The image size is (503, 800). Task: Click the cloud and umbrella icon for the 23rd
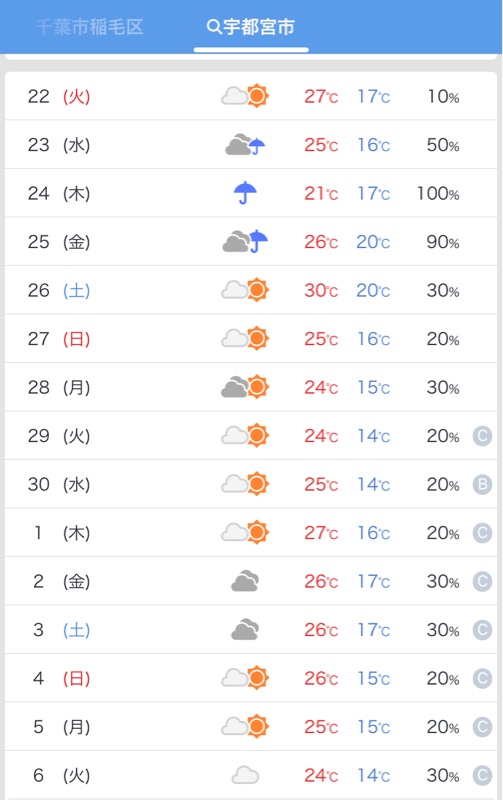tap(245, 145)
